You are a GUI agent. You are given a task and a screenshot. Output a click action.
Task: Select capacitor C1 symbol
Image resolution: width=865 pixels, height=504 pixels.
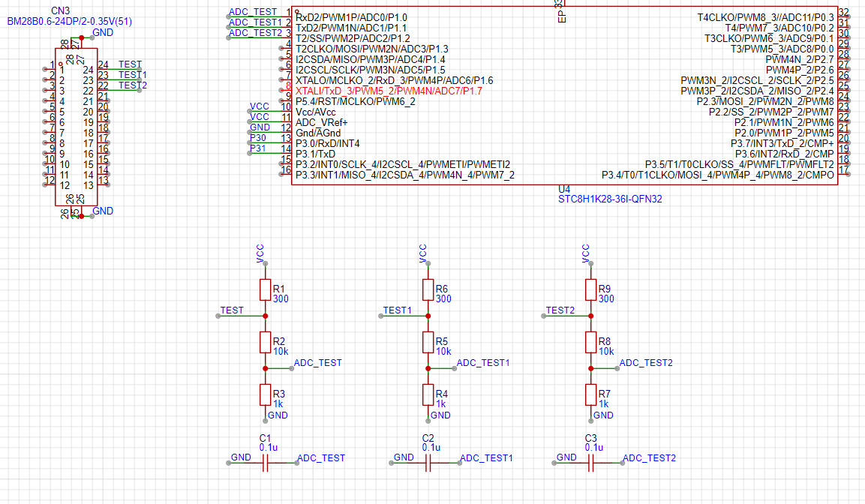point(264,463)
